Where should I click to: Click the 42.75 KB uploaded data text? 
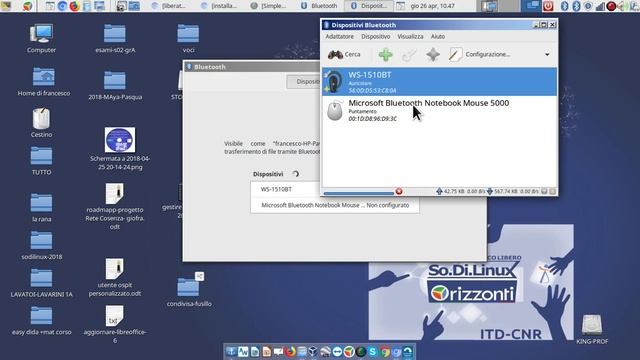point(454,191)
